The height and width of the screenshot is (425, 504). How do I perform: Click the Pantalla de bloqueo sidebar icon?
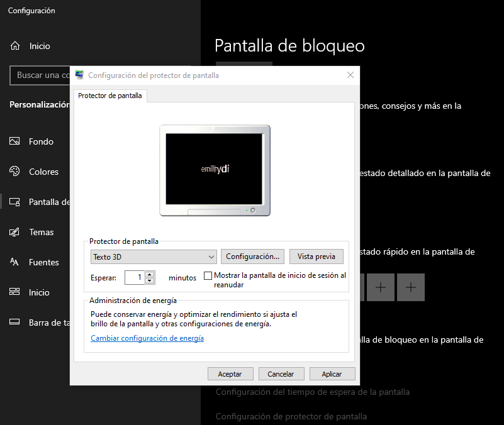click(x=15, y=202)
